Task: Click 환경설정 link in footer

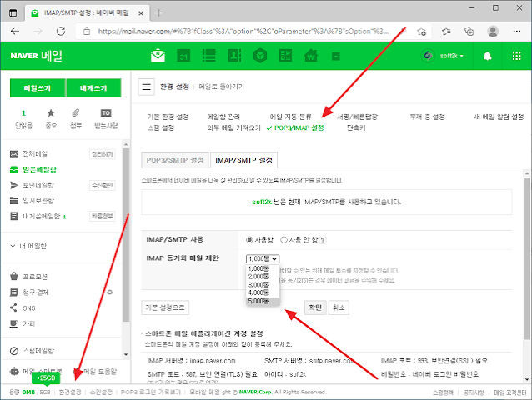Action: pyautogui.click(x=70, y=392)
